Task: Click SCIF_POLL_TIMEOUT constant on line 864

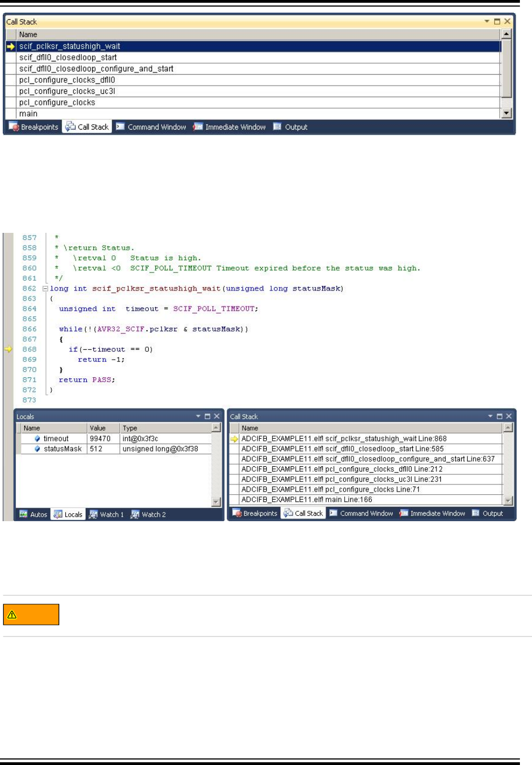Action: pos(214,309)
